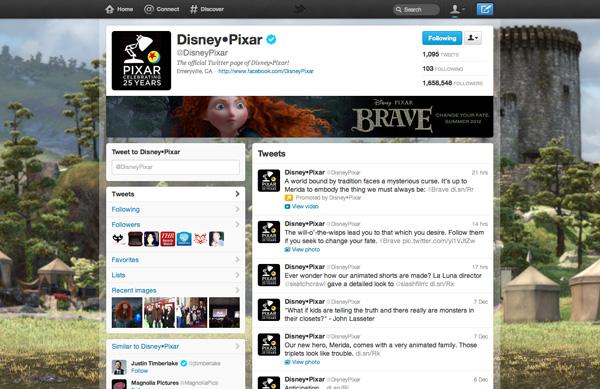Click @slashfilm mention in La Luna tweet
The height and width of the screenshot is (389, 600).
412,284
